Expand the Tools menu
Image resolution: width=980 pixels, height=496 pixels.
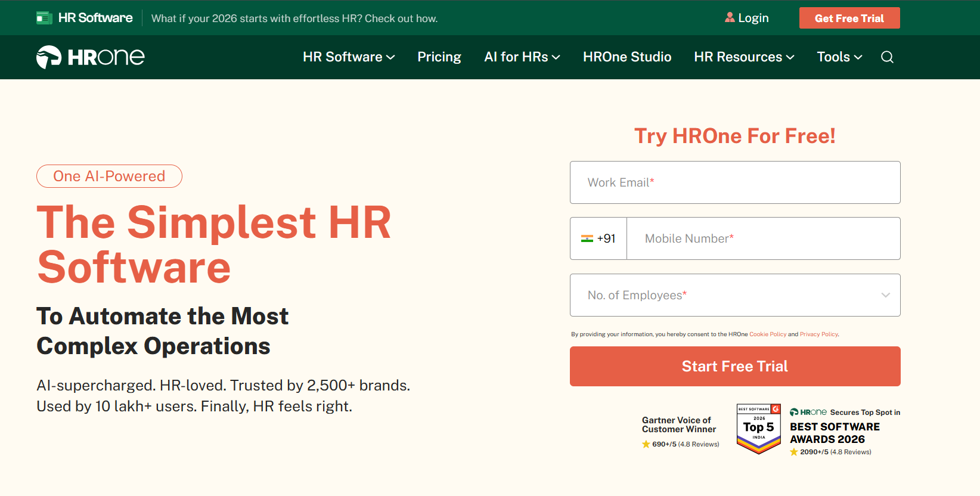tap(839, 57)
